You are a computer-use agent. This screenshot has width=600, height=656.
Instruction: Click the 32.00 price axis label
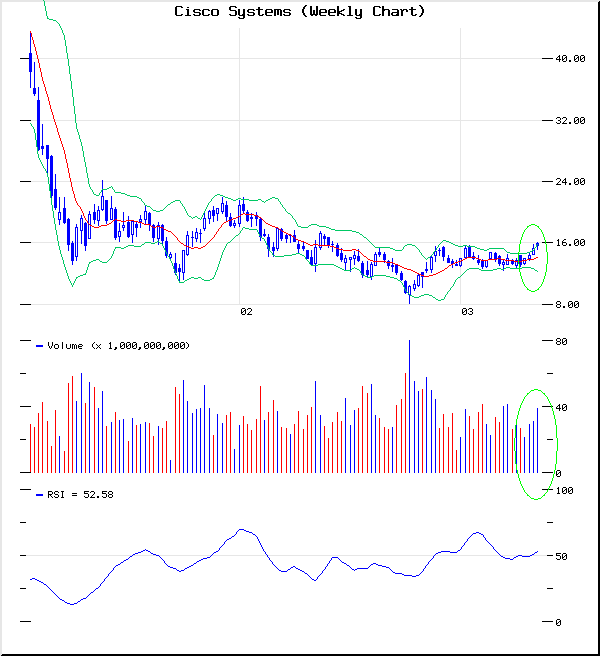point(570,120)
